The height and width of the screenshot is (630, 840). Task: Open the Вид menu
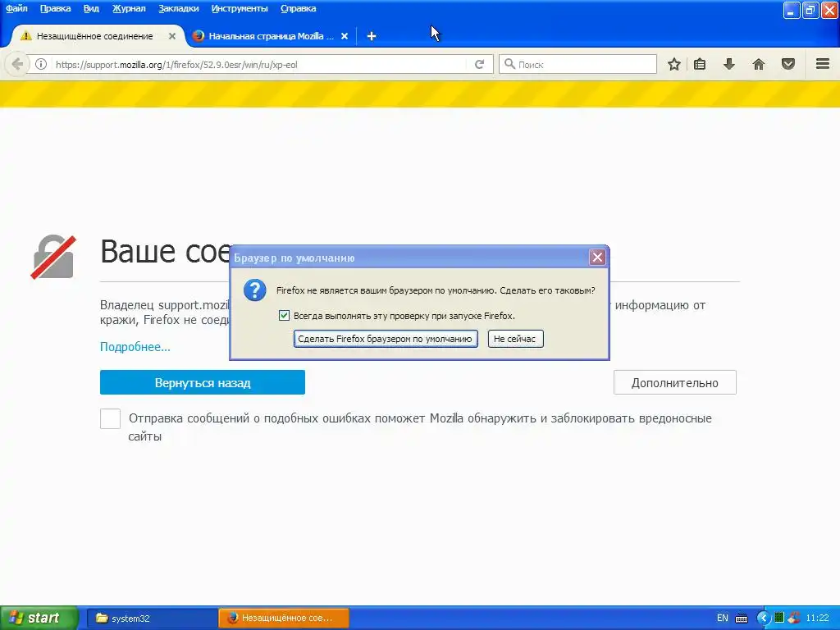[91, 8]
